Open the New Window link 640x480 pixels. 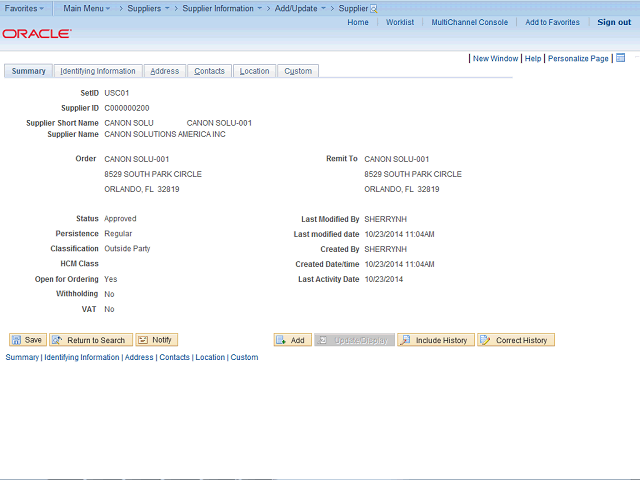pyautogui.click(x=495, y=58)
